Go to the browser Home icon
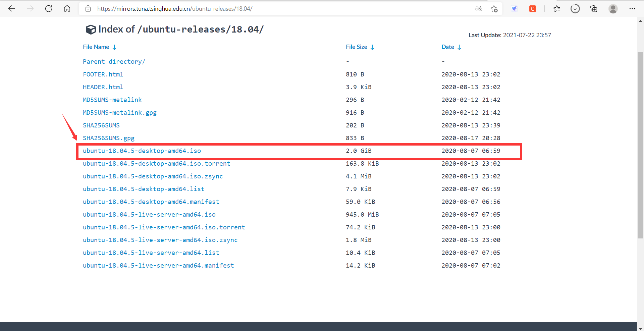The height and width of the screenshot is (331, 644). [67, 9]
